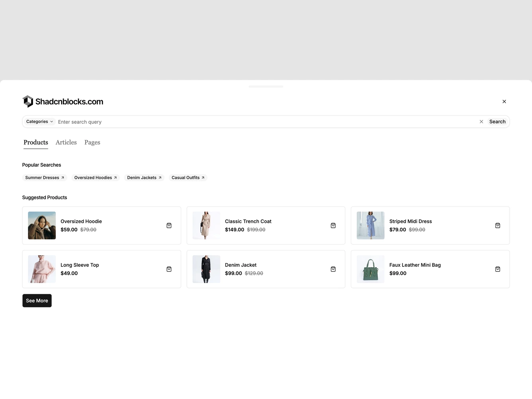Screen dimensions: 532x399
Task: Add Faux Leather Mini Bag to the shopping bag
Action: [x=498, y=269]
